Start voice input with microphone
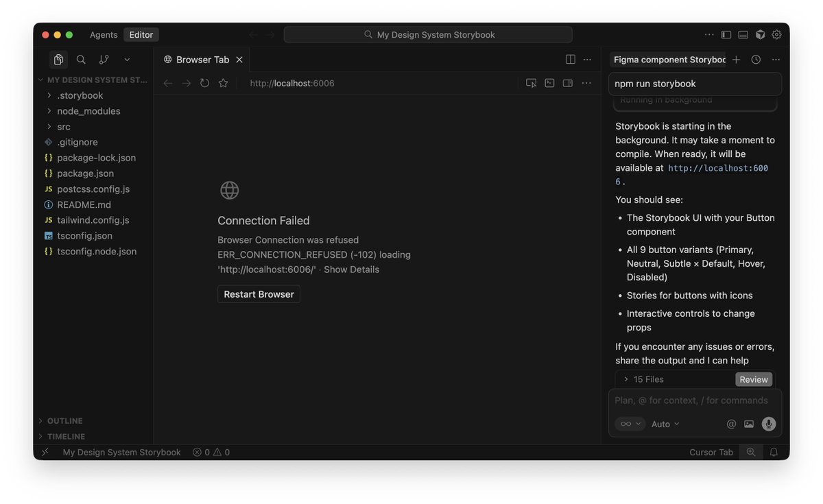This screenshot has width=823, height=504. tap(769, 424)
